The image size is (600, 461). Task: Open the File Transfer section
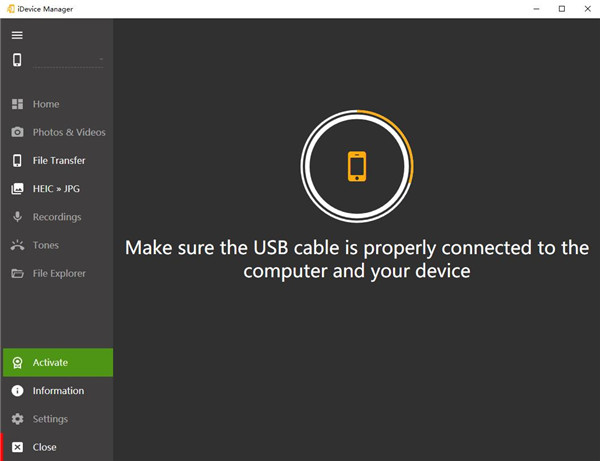click(x=58, y=160)
